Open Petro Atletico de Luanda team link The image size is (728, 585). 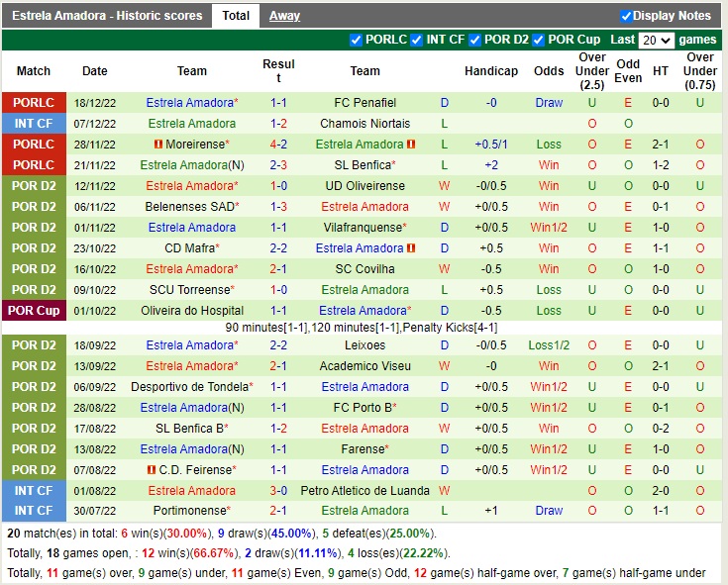pyautogui.click(x=364, y=491)
